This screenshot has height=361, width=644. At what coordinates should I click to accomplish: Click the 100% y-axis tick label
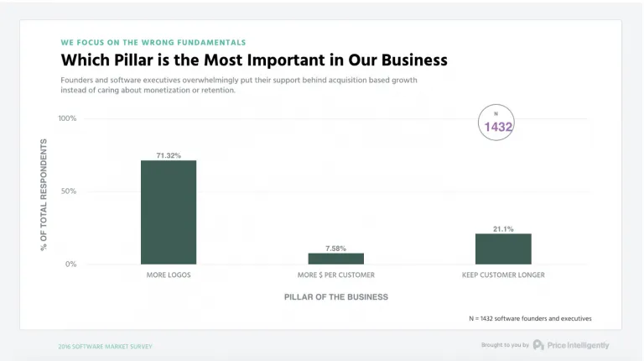coord(67,118)
